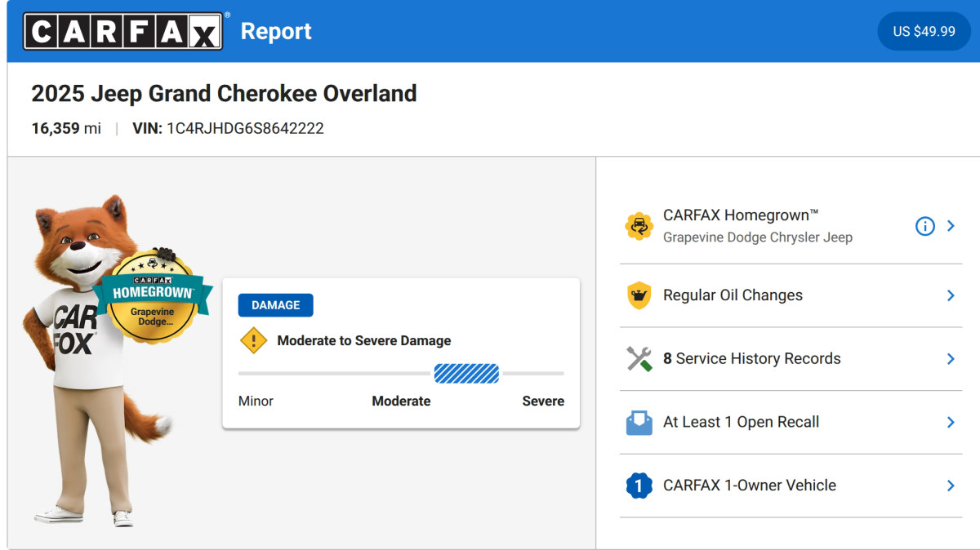Click the Homegrown yellow car badge icon
This screenshot has width=980, height=550.
[639, 226]
